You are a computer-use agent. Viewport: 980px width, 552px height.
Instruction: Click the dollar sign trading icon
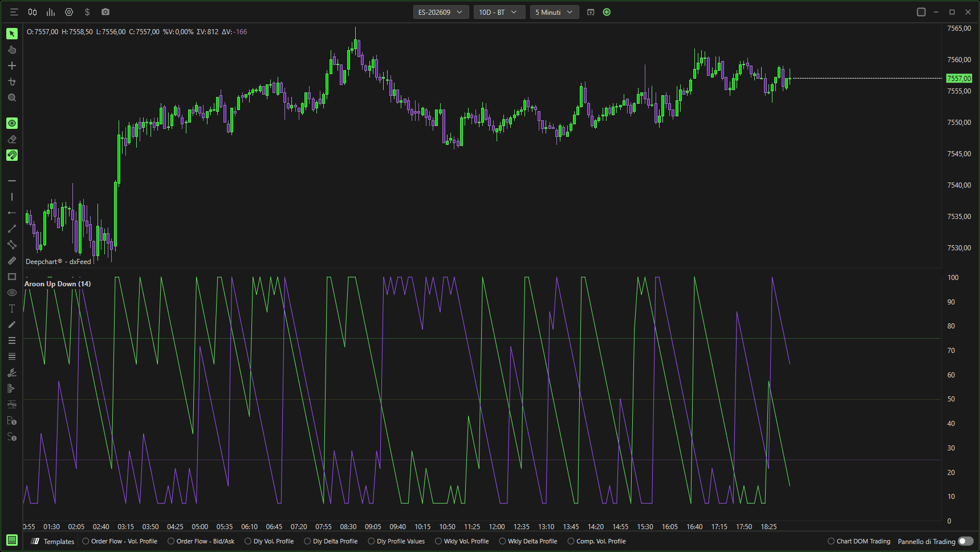pyautogui.click(x=87, y=12)
